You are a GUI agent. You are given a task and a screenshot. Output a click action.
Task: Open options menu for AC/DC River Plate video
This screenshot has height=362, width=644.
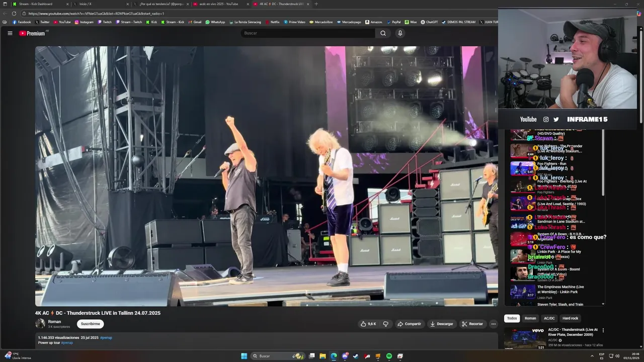(603, 330)
